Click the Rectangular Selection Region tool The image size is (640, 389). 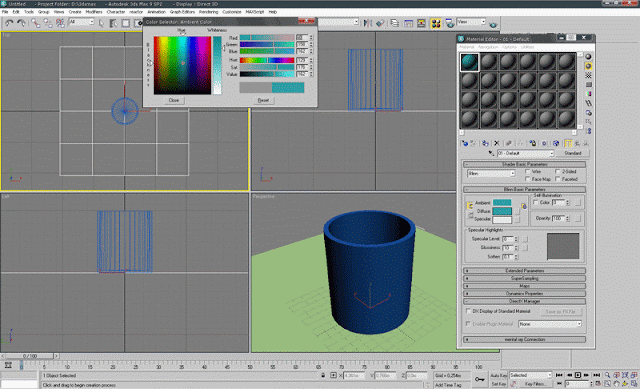click(126, 23)
